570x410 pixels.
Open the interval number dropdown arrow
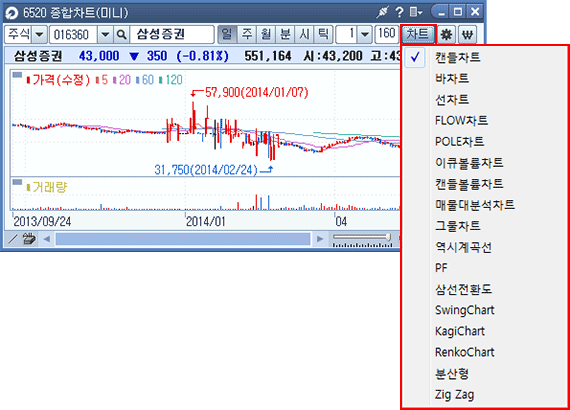pyautogui.click(x=365, y=35)
